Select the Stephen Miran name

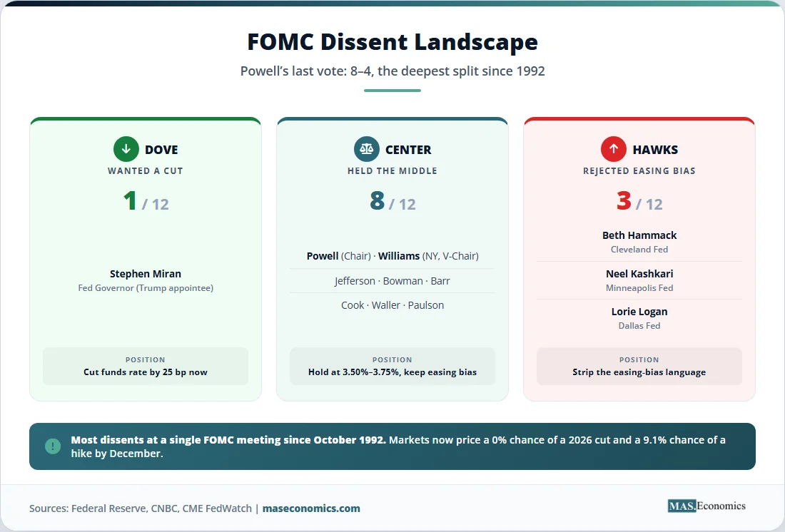(x=145, y=274)
